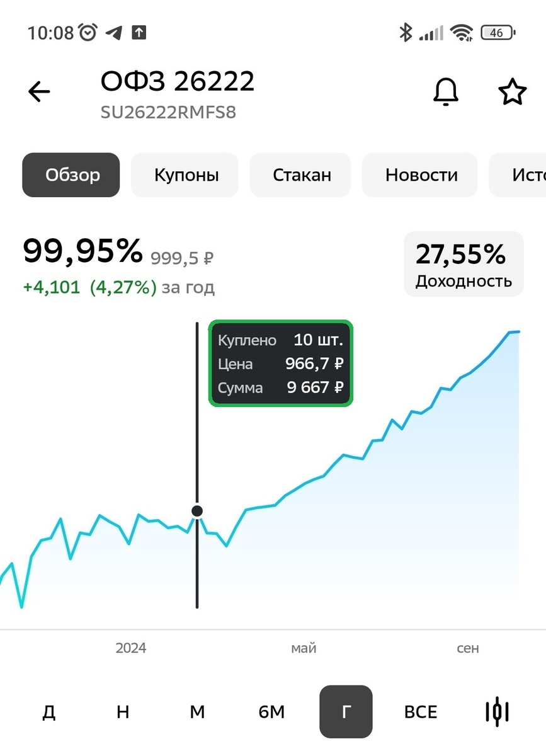
Task: Select the 6М period
Action: tap(271, 712)
